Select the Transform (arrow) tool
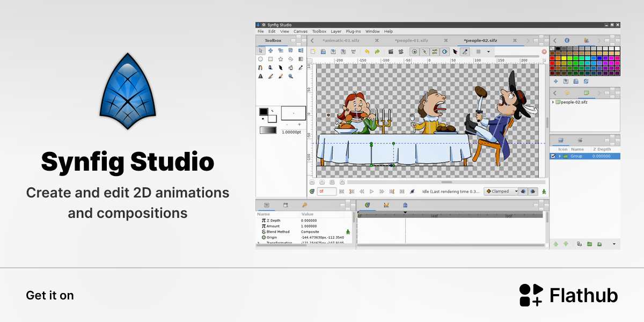The width and height of the screenshot is (644, 322). click(260, 50)
